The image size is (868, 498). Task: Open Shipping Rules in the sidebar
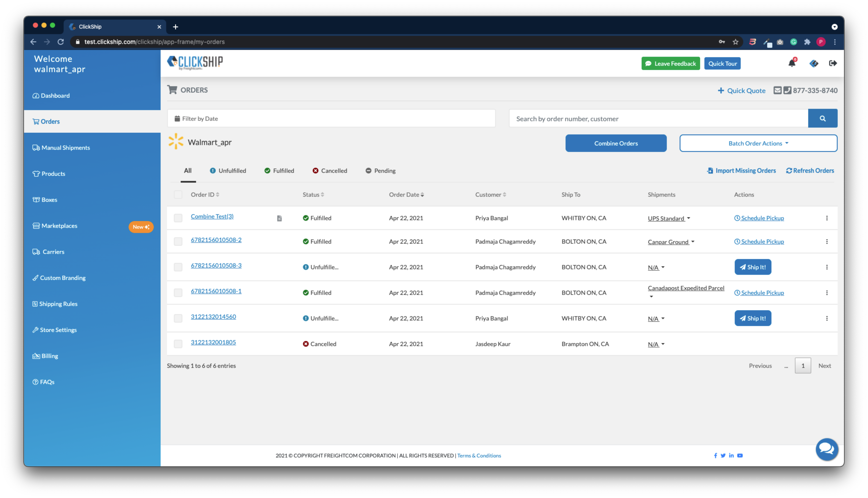(58, 304)
